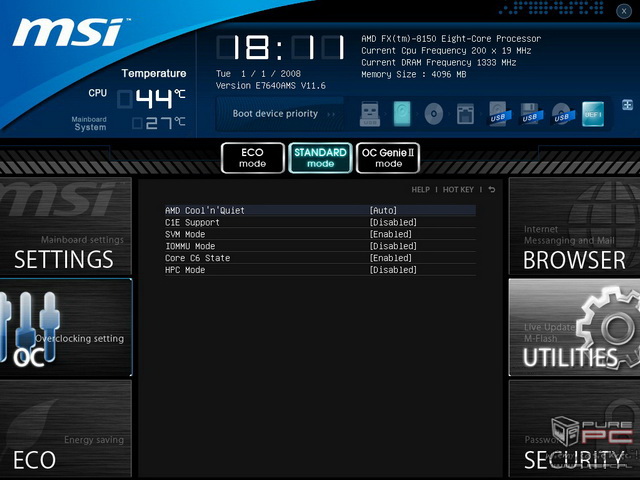The image size is (640, 480).
Task: Click Current DRAM Frequency 1333 MHz text
Action: tap(439, 62)
